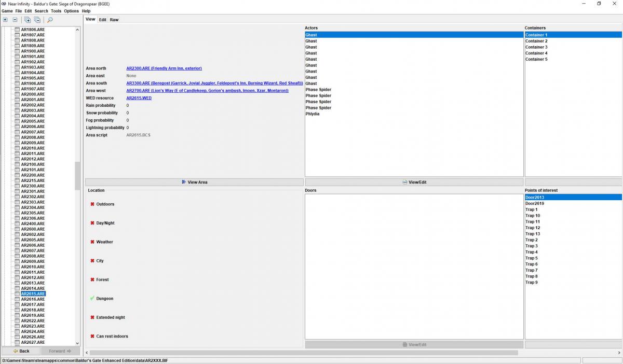
Task: Click the red cross beside Extended night
Action: (92, 317)
